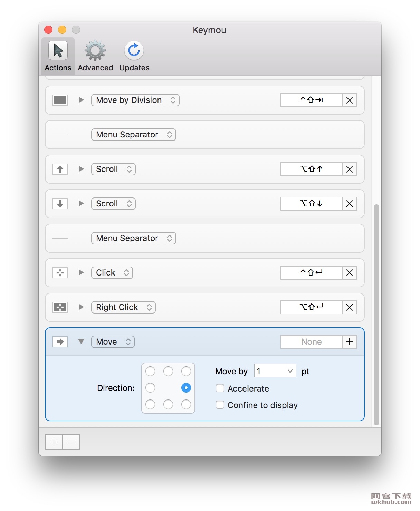Select the up-left direction radio
The height and width of the screenshot is (511, 420).
pyautogui.click(x=150, y=371)
